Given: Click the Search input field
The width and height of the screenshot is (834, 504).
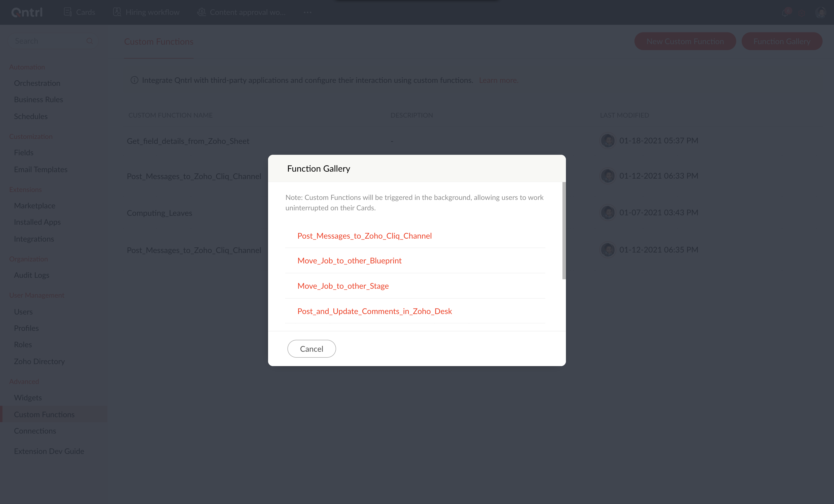Looking at the screenshot, I should [x=47, y=41].
